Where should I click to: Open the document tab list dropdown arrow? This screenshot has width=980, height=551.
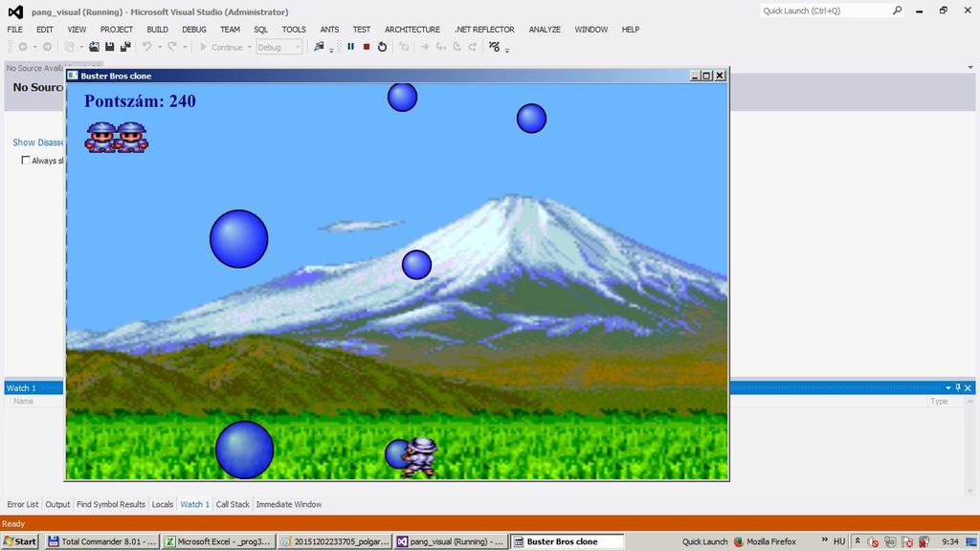click(970, 68)
